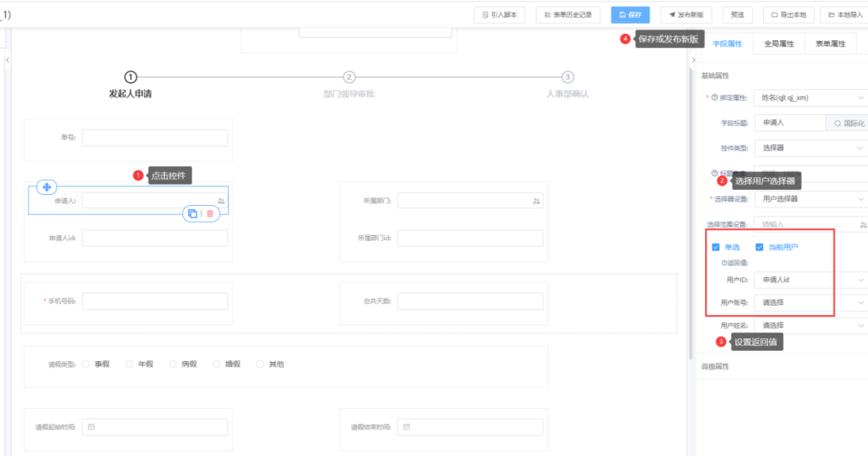This screenshot has width=868, height=456.
Task: Click the user picker icon in 申请人 field
Action: 221,201
